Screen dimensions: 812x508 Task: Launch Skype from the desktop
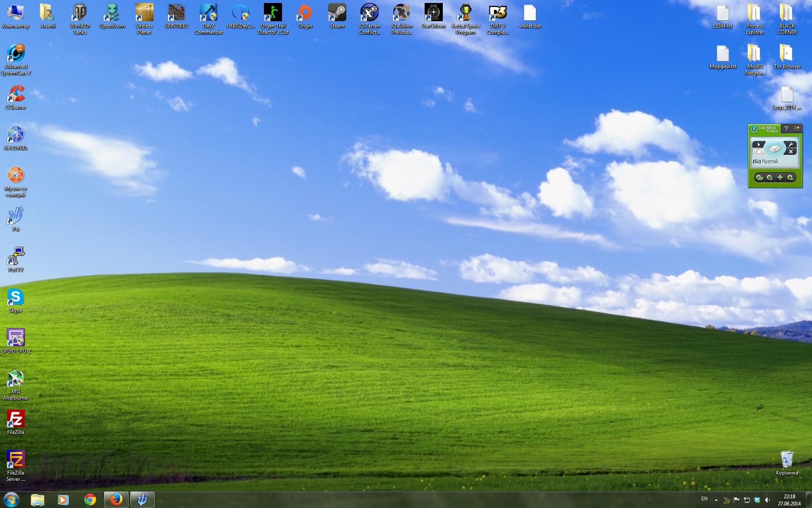16,301
